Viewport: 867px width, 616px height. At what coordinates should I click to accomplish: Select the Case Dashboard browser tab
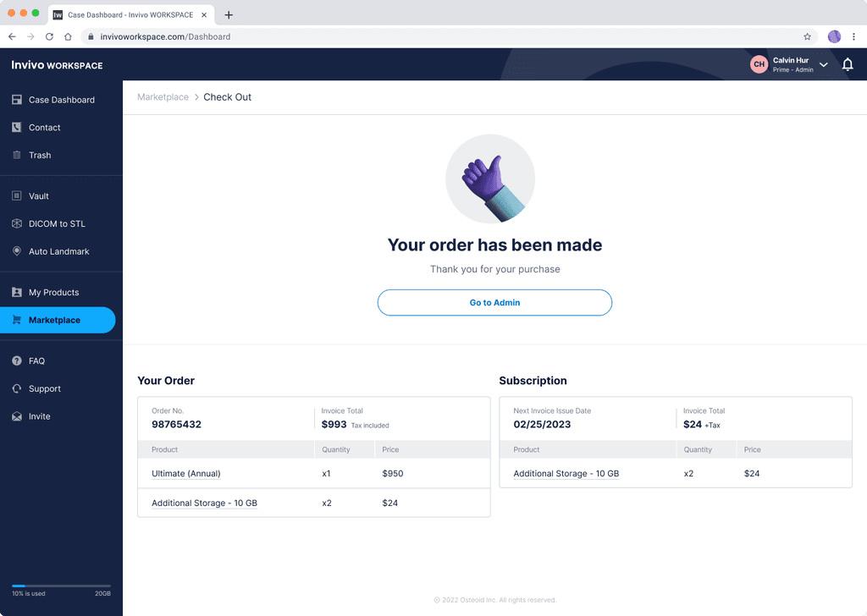[130, 15]
